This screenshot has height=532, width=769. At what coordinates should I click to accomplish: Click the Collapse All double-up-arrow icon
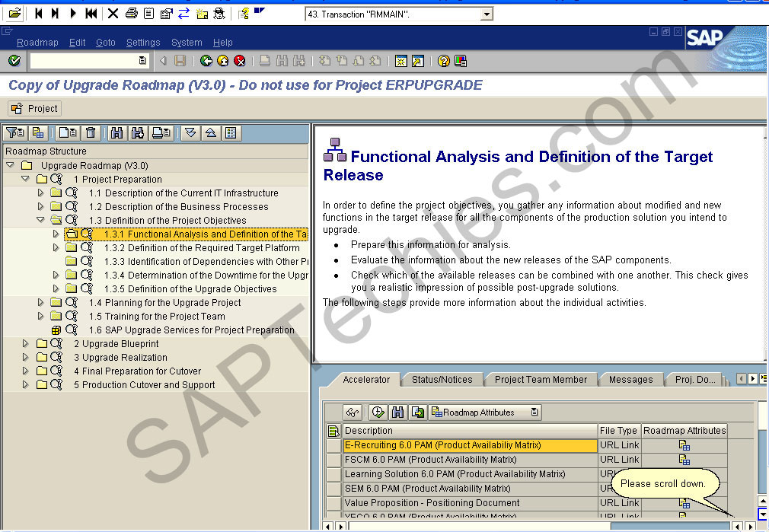click(211, 132)
